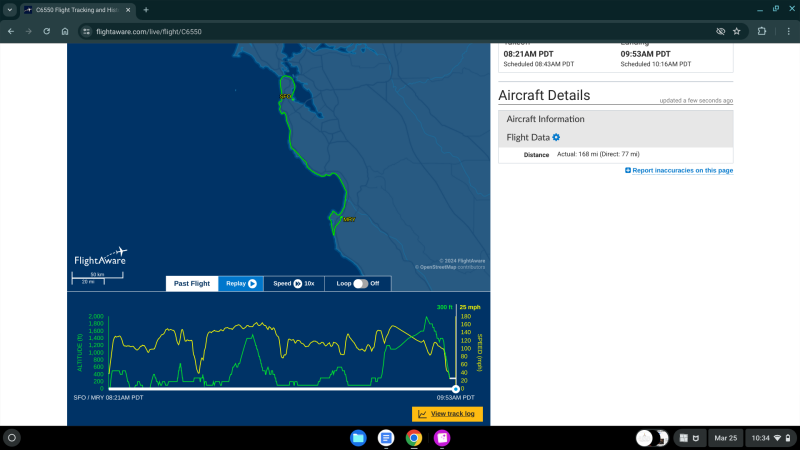
Task: Click the Mar 25 date in shelf
Action: click(726, 438)
